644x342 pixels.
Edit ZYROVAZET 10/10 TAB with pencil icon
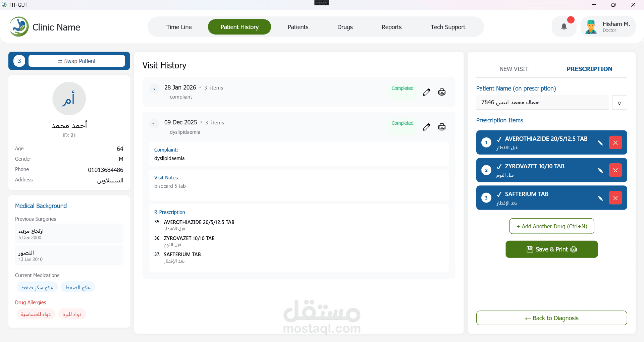(x=600, y=170)
